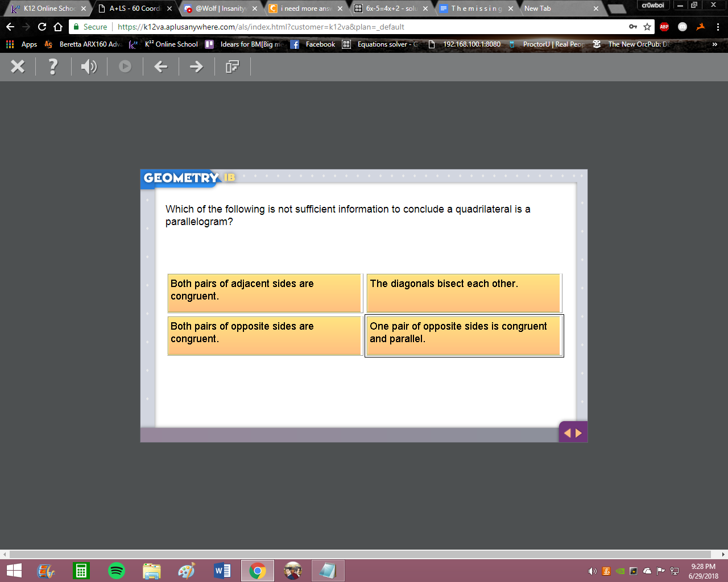The height and width of the screenshot is (582, 728).
Task: Open the Chrome three-dot menu
Action: (718, 27)
